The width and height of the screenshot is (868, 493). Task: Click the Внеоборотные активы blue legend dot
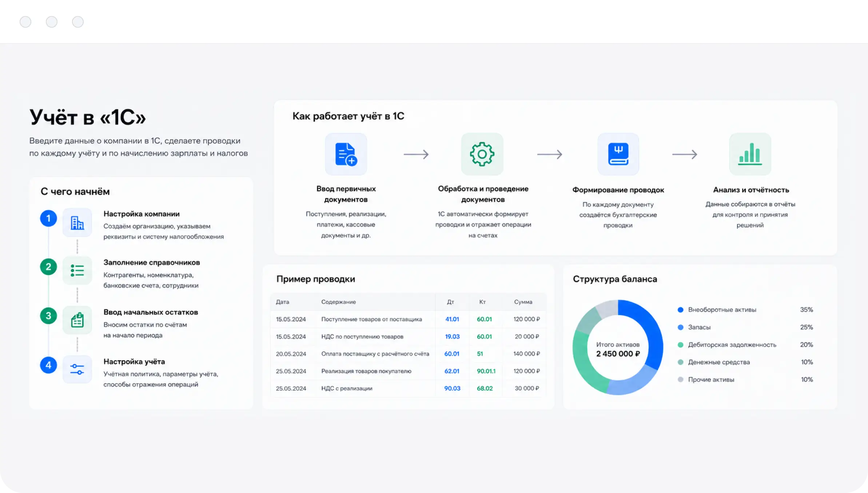681,310
